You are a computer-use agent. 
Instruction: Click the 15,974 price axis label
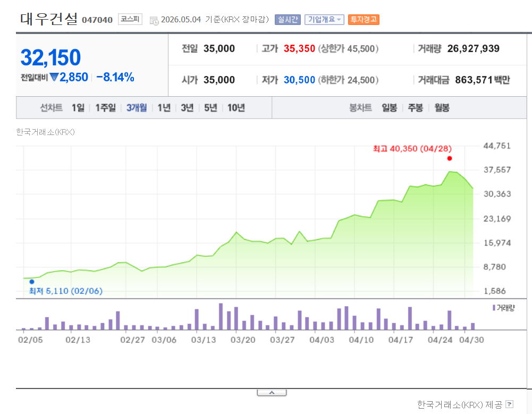[x=497, y=243]
